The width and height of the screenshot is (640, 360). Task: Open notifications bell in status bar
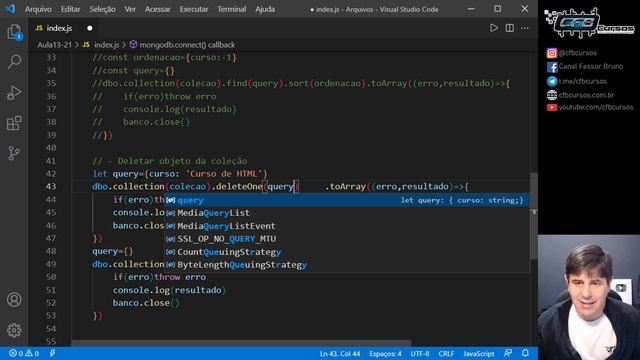(525, 353)
